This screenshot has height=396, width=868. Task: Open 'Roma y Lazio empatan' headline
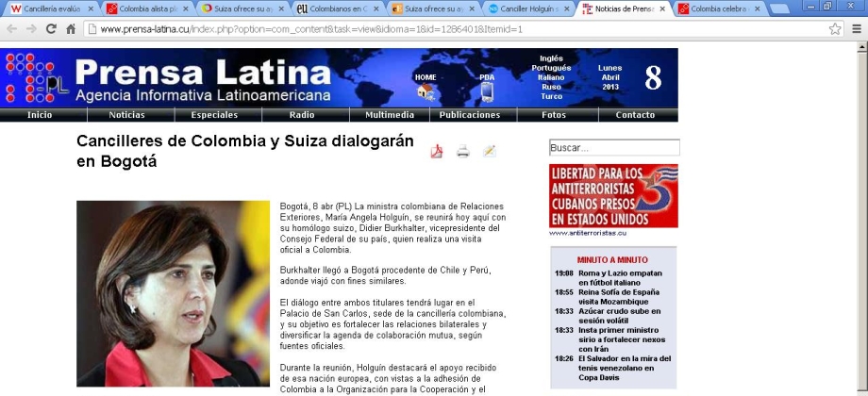tap(620, 277)
